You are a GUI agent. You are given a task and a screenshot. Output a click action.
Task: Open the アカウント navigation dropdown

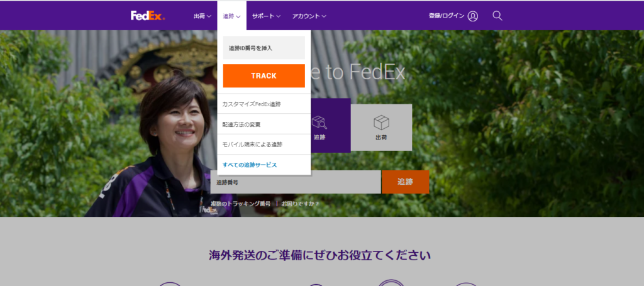coord(309,16)
